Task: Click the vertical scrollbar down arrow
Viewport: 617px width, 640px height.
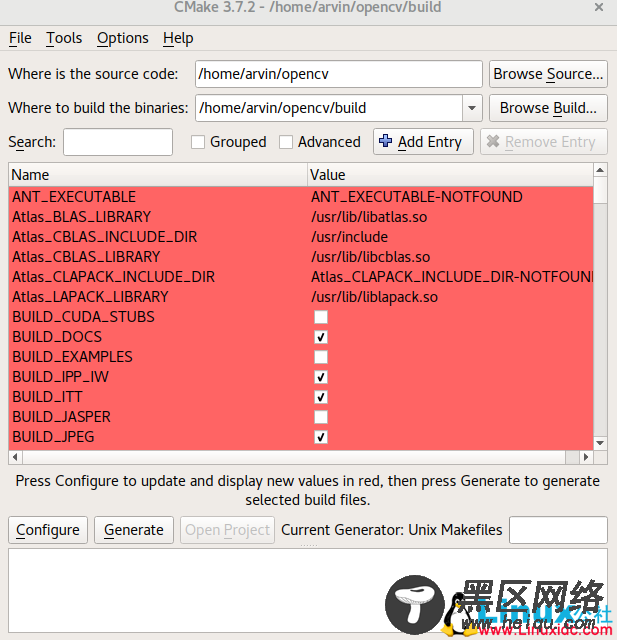Action: tap(600, 443)
